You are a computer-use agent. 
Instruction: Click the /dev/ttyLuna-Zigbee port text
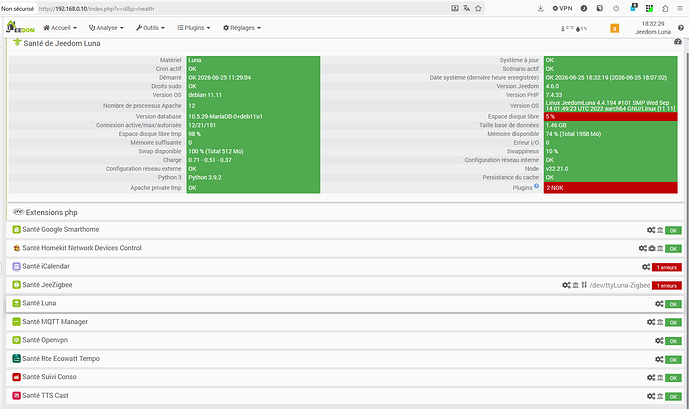click(620, 285)
